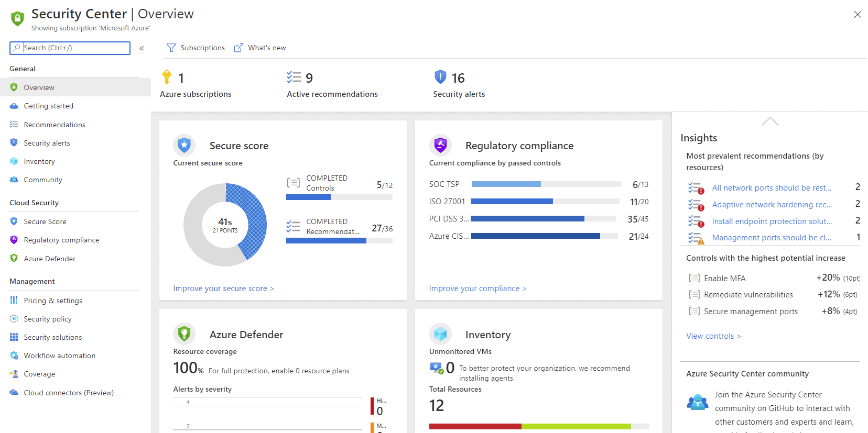Viewport: 868px width, 433px height.
Task: Click the Regulatory compliance gavel icon
Action: (440, 145)
